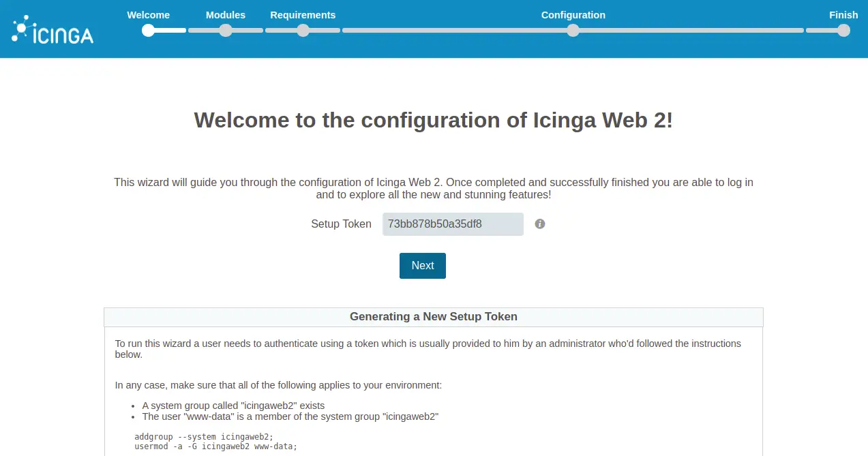Click the Next button
The height and width of the screenshot is (456, 868).
click(x=423, y=266)
